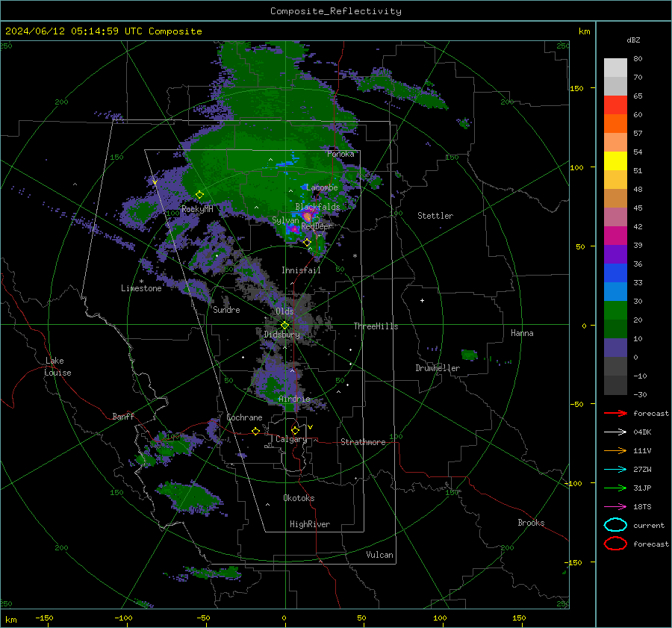The height and width of the screenshot is (628, 672).
Task: Click the asterisk marker above Limestone
Action: click(x=141, y=282)
